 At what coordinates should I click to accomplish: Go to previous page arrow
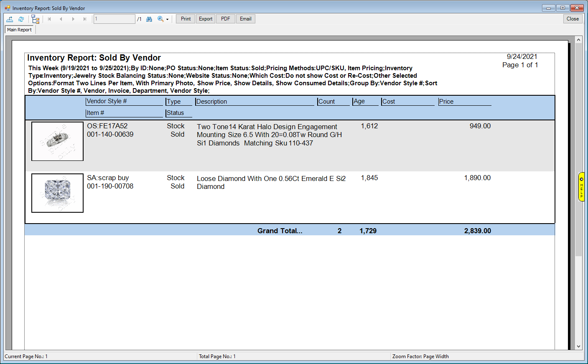tap(61, 19)
